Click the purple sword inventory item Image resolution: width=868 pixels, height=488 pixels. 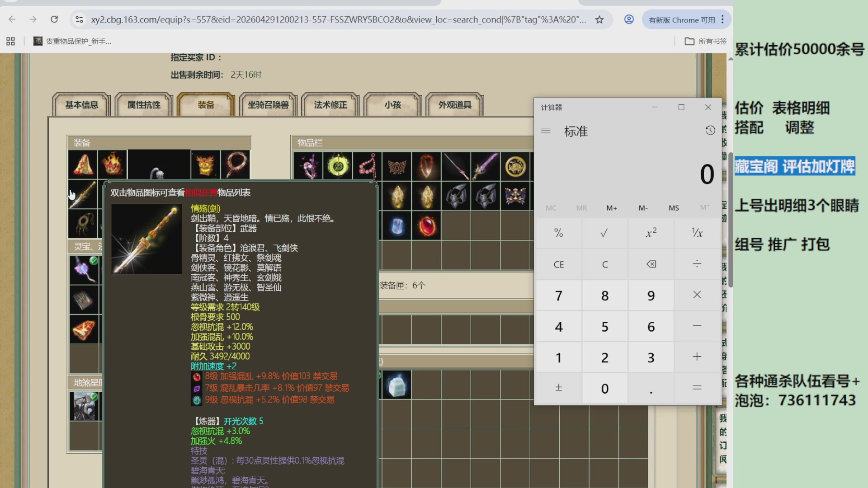pos(486,166)
